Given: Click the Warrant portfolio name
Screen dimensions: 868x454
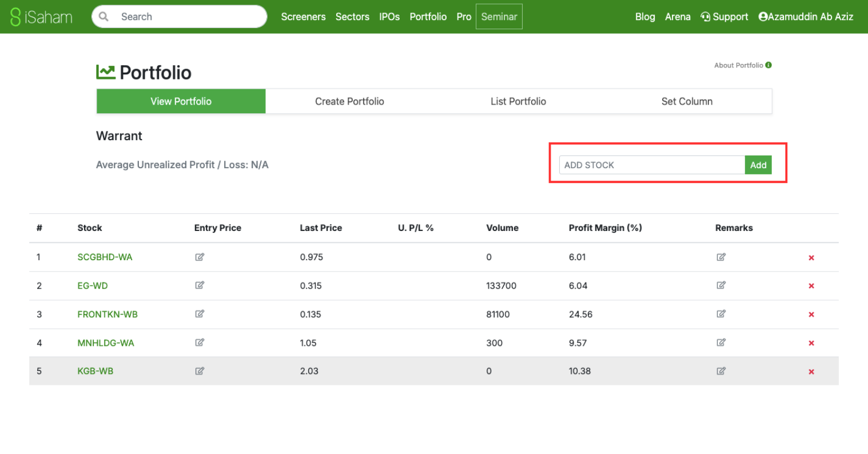Looking at the screenshot, I should (x=119, y=136).
